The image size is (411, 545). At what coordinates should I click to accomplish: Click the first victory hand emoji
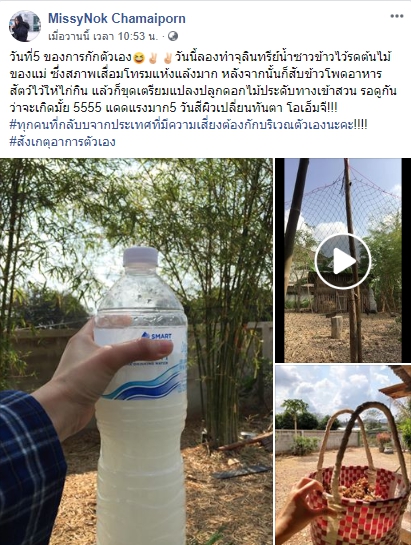153,58
